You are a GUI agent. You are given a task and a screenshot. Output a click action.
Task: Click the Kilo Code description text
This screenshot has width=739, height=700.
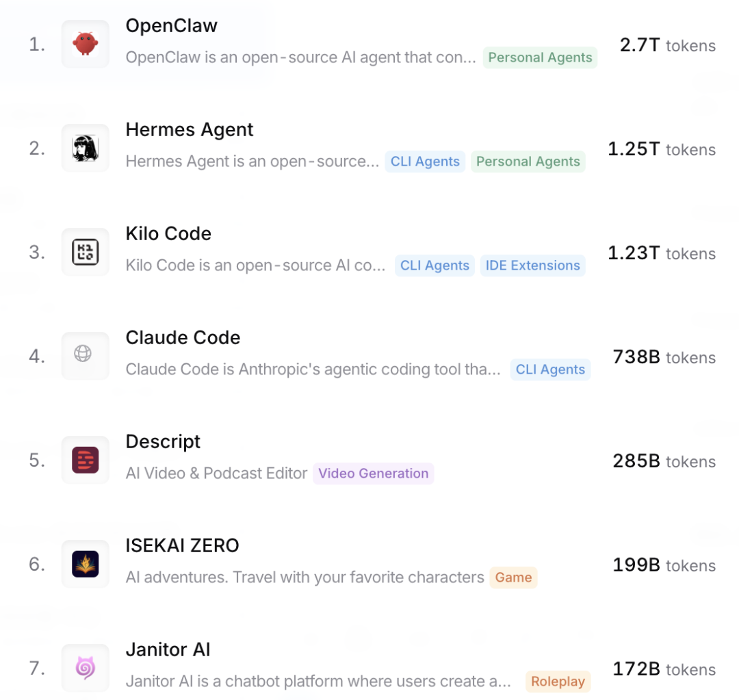[255, 265]
